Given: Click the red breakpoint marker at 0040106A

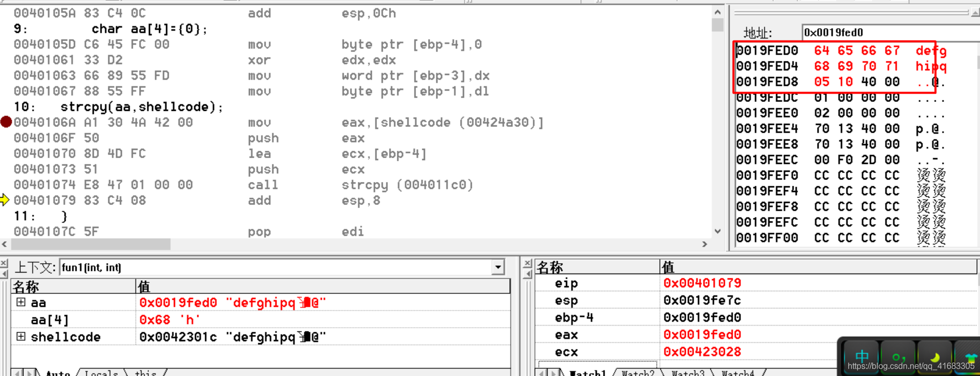Looking at the screenshot, I should click(x=6, y=122).
